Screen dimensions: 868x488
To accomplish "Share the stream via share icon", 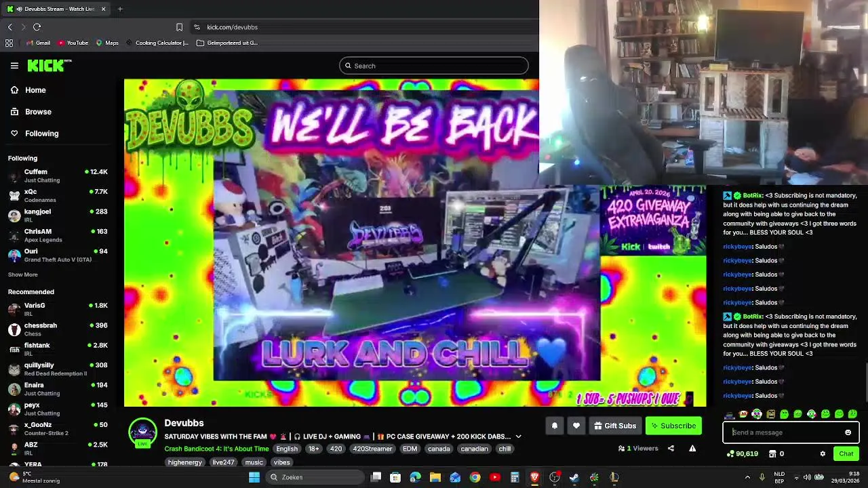I will click(671, 448).
